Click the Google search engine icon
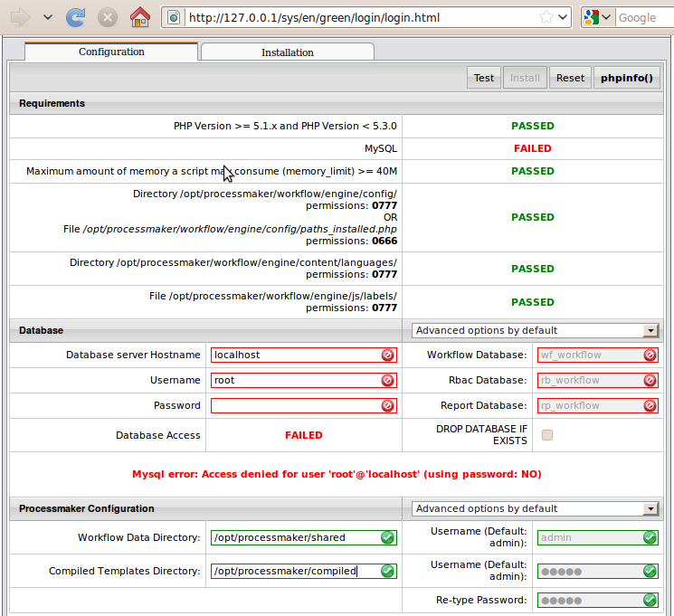Screen dimensions: 674x616 click(592, 17)
